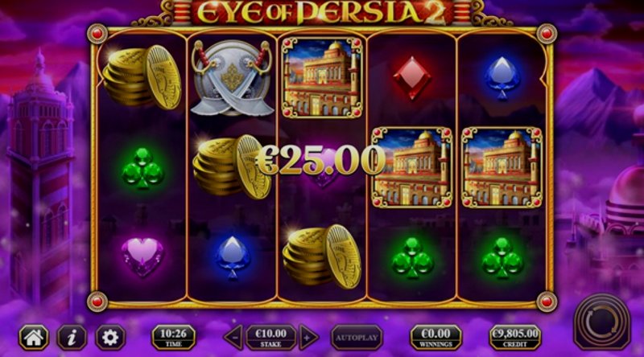644x357 pixels.
Task: Click the 10:26 time display
Action: click(174, 338)
